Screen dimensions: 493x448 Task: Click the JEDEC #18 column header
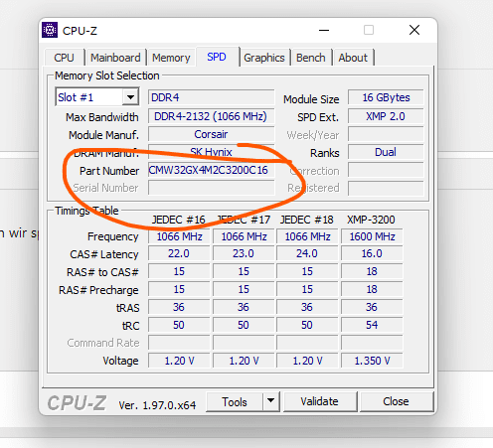click(x=307, y=220)
